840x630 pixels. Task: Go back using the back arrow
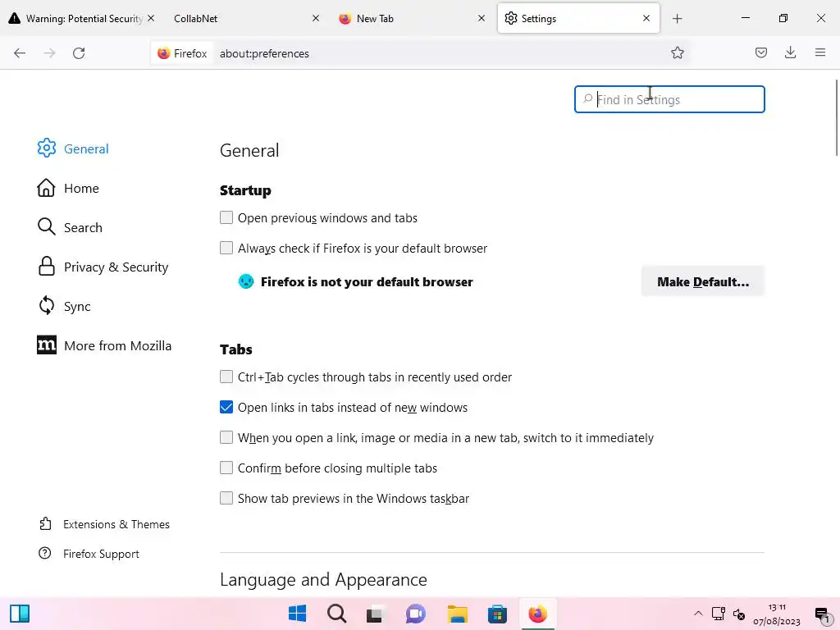[20, 53]
